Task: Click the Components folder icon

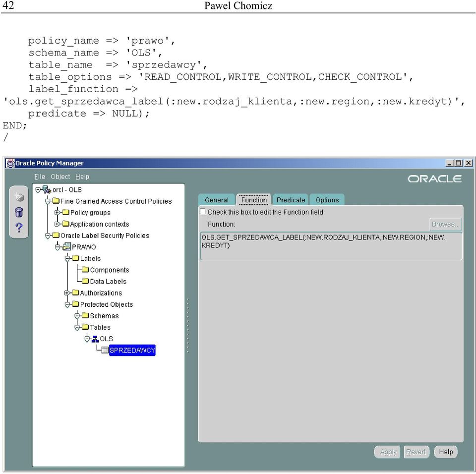Action: coord(86,270)
